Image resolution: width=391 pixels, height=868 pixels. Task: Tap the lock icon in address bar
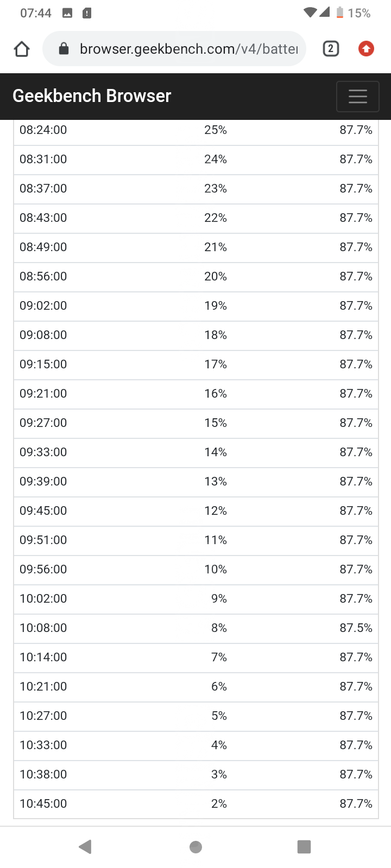(64, 49)
